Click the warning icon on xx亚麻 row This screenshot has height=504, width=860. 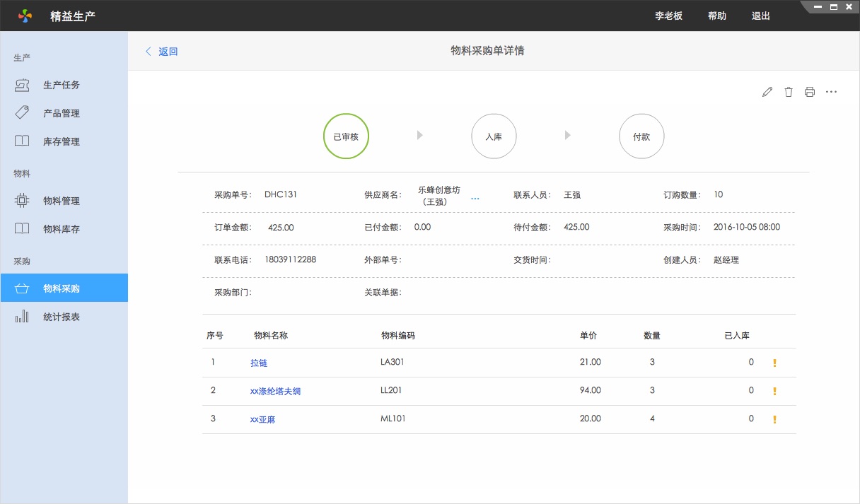tap(774, 418)
